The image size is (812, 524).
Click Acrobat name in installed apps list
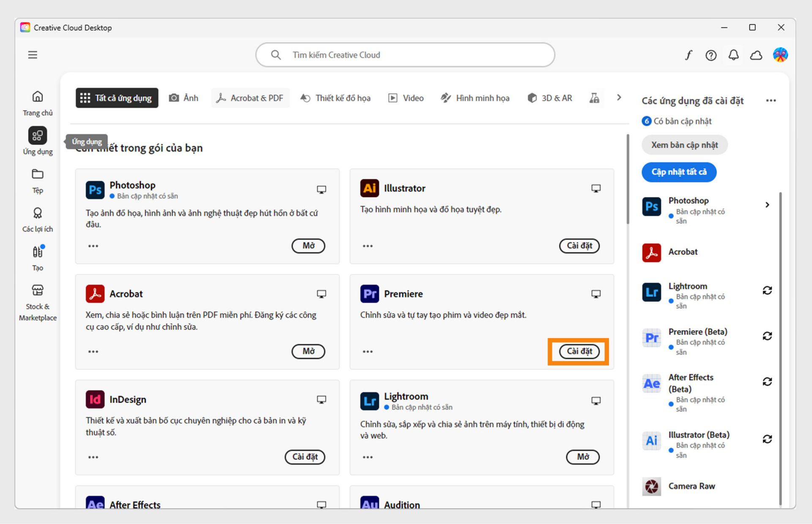click(683, 252)
